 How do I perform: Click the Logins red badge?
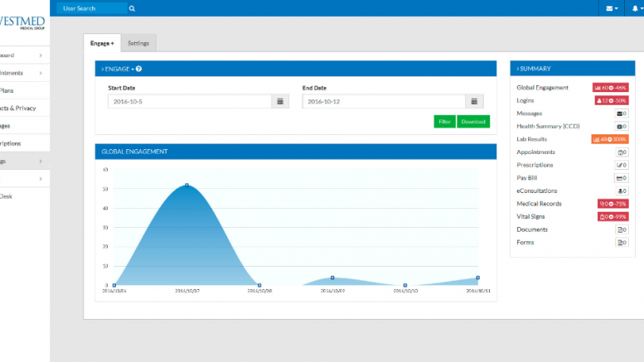tap(612, 100)
